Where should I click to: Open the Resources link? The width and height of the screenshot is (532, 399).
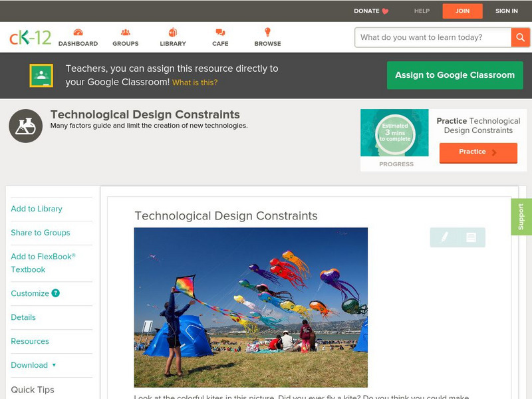click(x=30, y=341)
